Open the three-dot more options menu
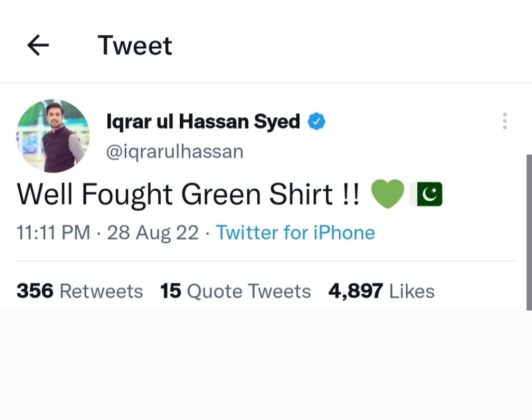The height and width of the screenshot is (420, 532). pos(505,121)
